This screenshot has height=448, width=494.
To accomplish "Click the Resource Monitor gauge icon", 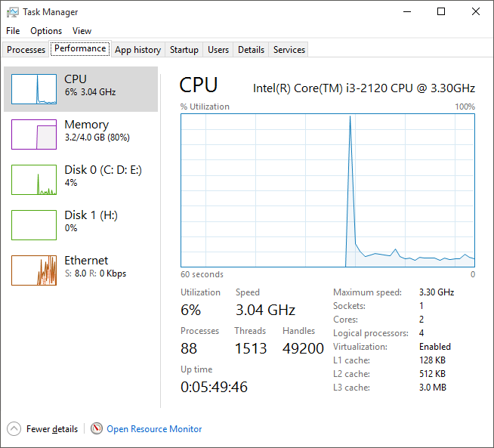I will tap(97, 428).
